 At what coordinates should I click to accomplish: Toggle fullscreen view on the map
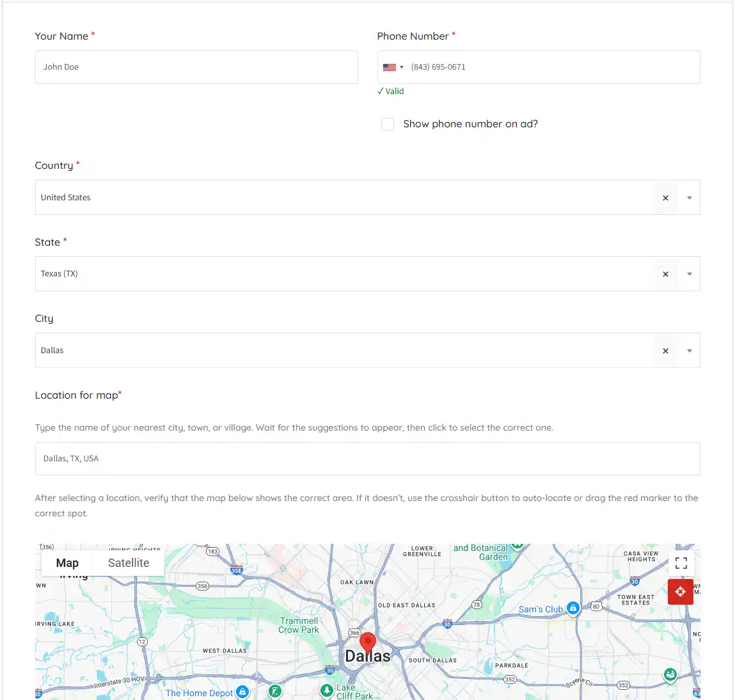point(681,563)
